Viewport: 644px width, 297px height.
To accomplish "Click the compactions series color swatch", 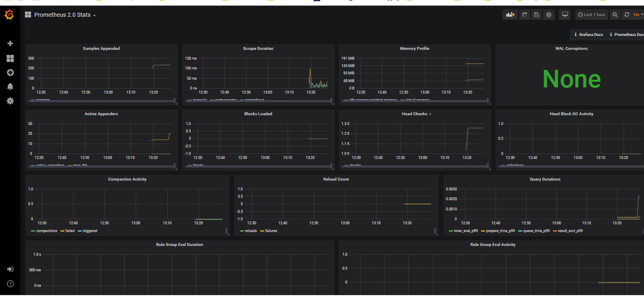I will pos(33,231).
